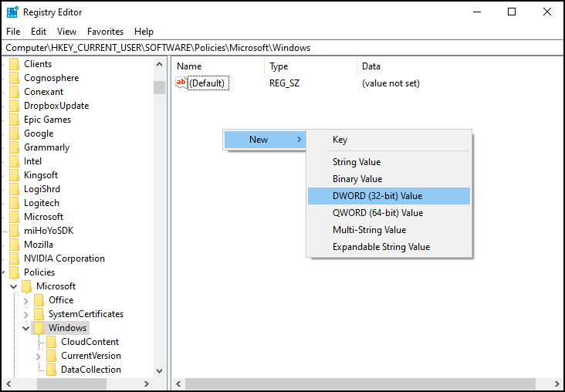Open the New submenu arrow
Image resolution: width=565 pixels, height=392 pixels.
point(299,140)
